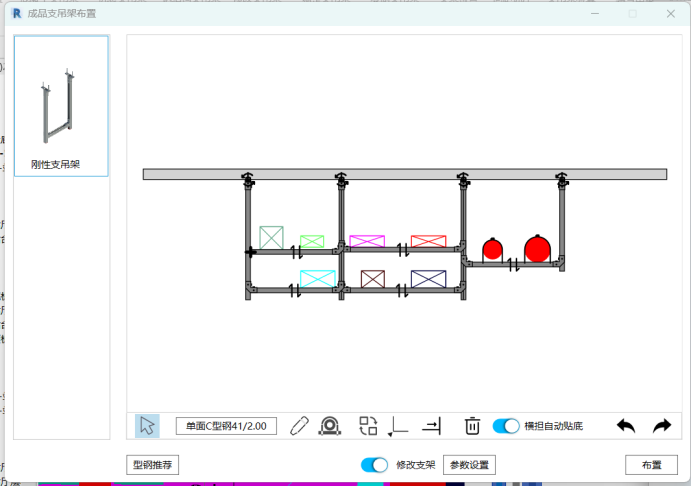Click the rotate swap squares icon

(368, 426)
